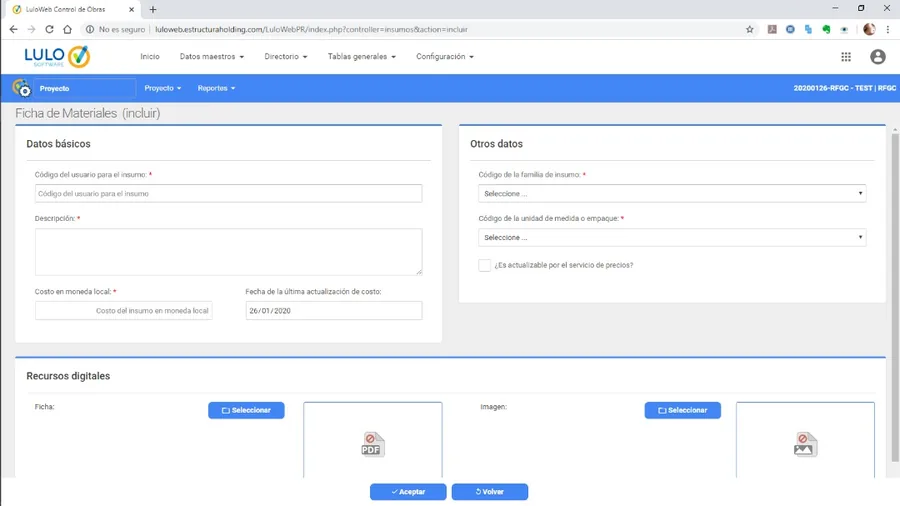Open a new browser tab

coord(153,9)
